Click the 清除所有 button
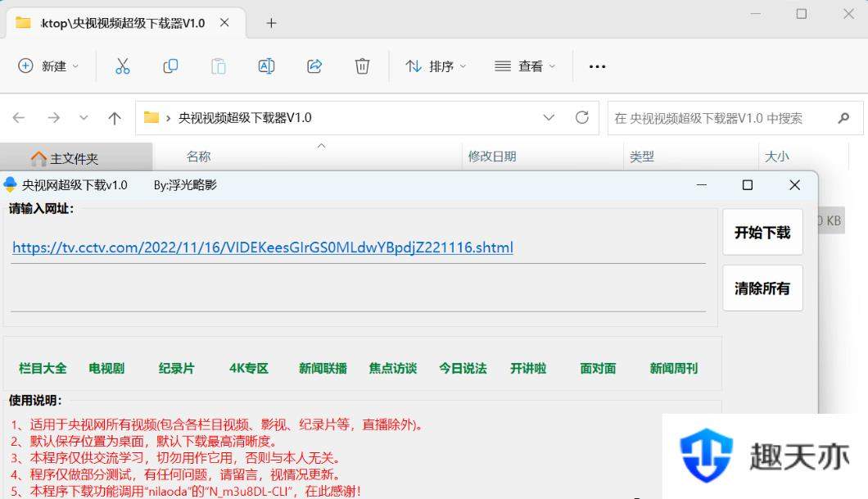868x499 pixels. 762,288
